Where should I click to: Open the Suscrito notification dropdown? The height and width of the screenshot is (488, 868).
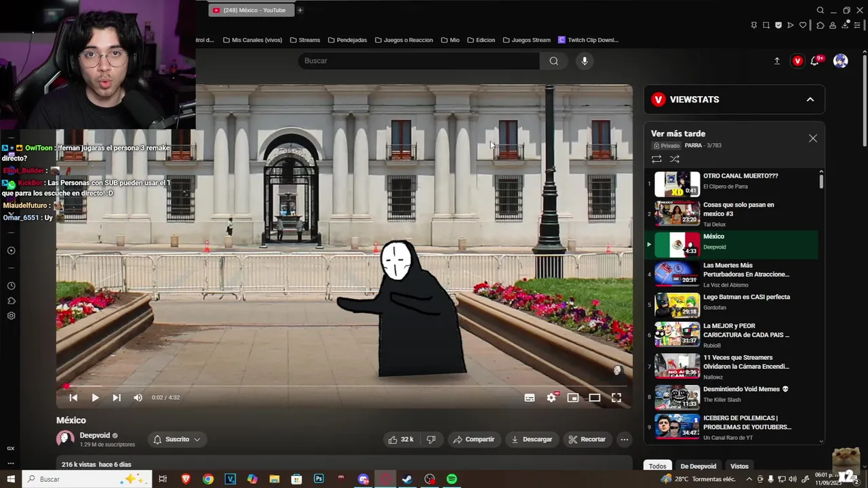pyautogui.click(x=176, y=439)
